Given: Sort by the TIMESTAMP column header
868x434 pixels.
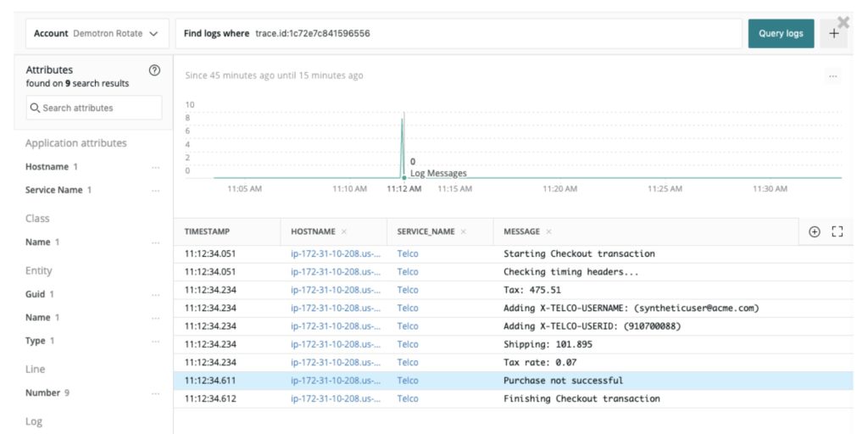Looking at the screenshot, I should [207, 231].
